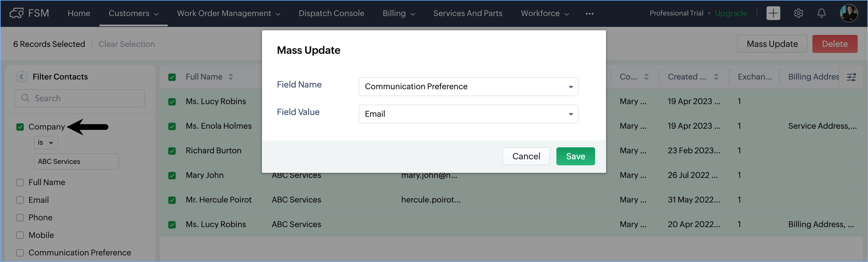The width and height of the screenshot is (868, 262).
Task: Open the 'is' condition dropdown
Action: coord(46,143)
